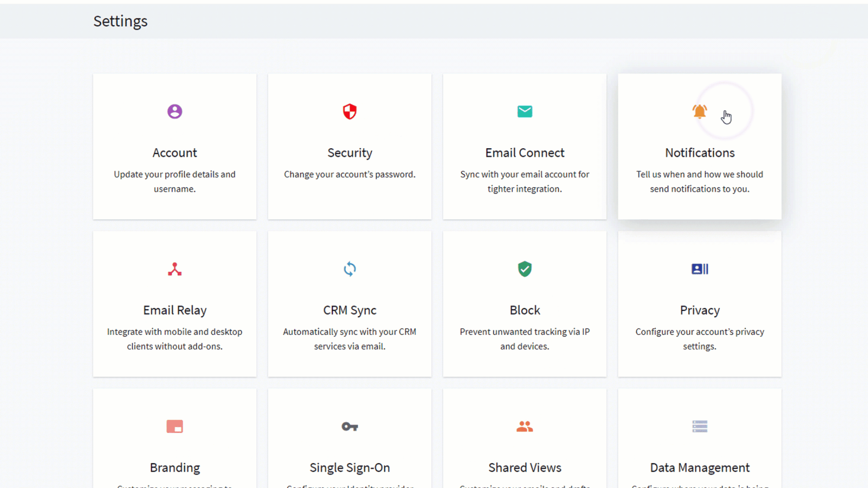Click the red Email Relay branch icon
This screenshot has height=488, width=868.
(175, 269)
